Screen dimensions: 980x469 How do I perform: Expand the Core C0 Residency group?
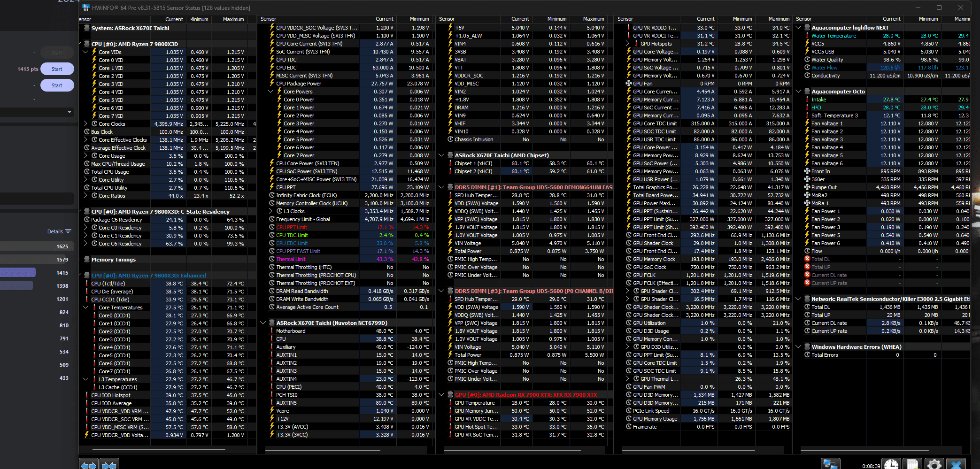(x=85, y=228)
